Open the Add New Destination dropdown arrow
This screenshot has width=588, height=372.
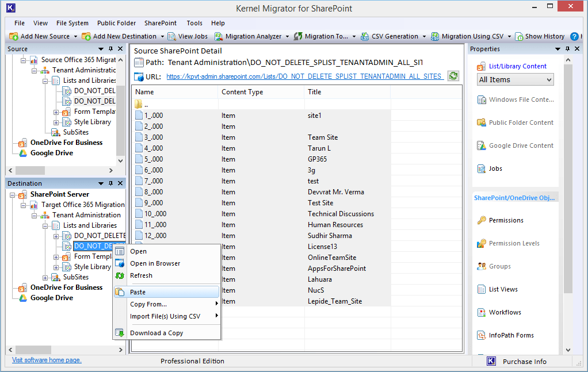coord(162,37)
